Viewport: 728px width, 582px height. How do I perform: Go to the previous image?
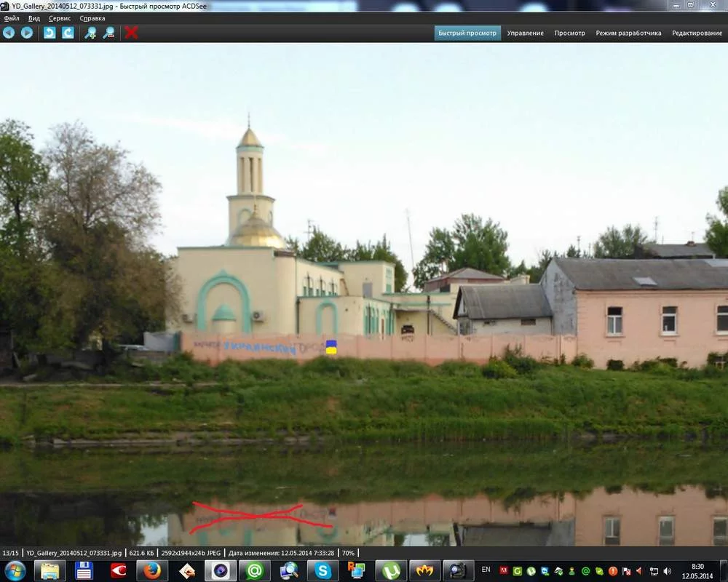tap(9, 33)
